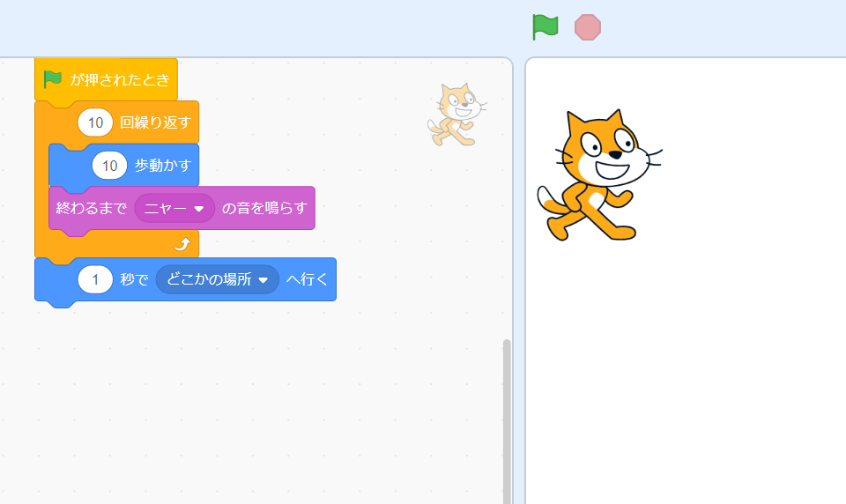Click the faded cat sprite watermark in the workspace
The image size is (846, 504).
[457, 115]
